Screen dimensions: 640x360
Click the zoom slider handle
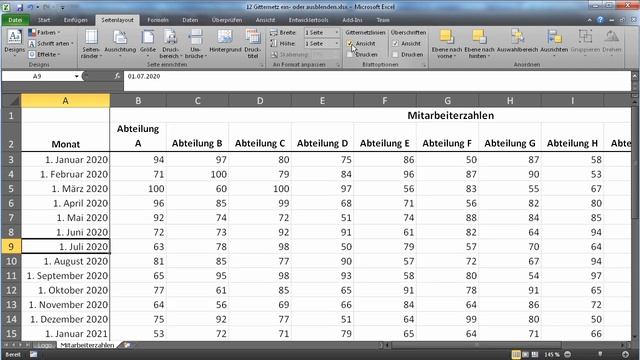600,354
